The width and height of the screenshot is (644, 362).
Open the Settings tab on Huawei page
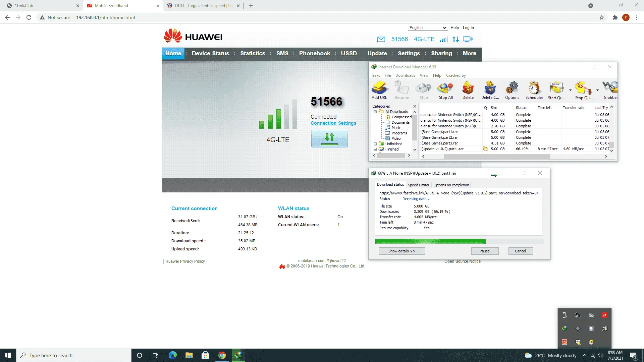pyautogui.click(x=409, y=53)
